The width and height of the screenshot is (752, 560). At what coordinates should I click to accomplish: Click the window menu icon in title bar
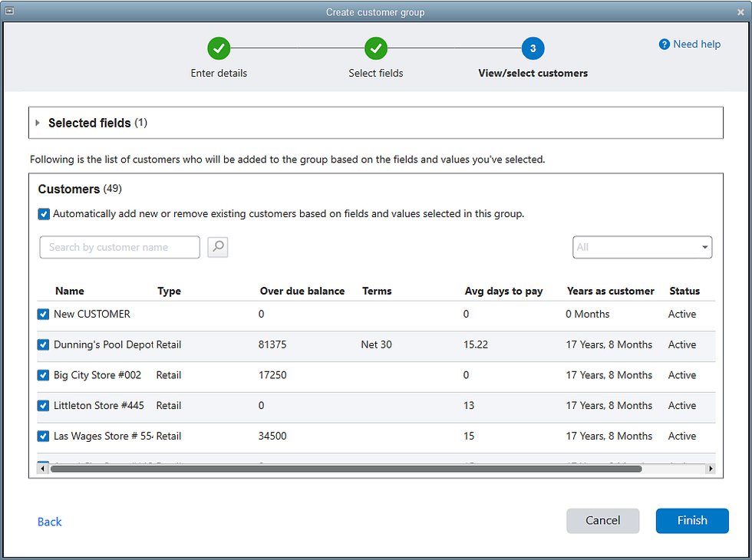pos(9,11)
